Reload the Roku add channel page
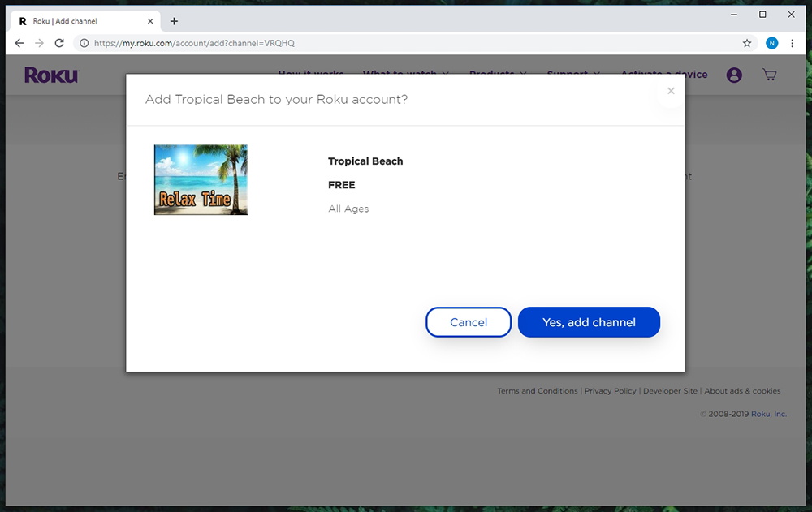Image resolution: width=812 pixels, height=512 pixels. click(x=59, y=43)
